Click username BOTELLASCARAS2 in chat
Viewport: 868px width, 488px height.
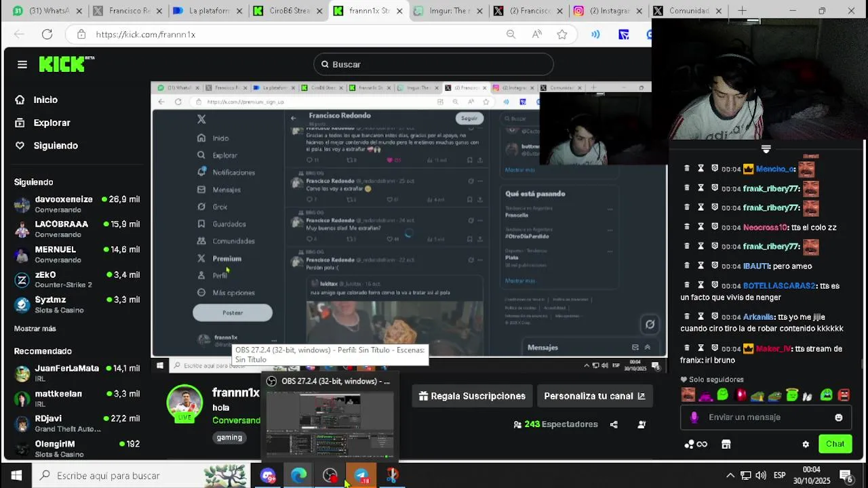(780, 286)
